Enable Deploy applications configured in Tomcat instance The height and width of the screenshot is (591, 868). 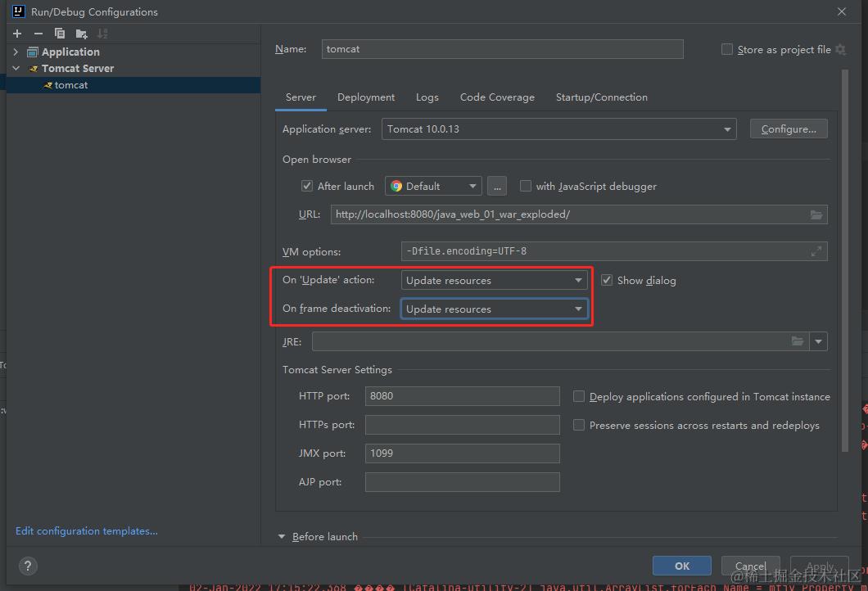point(578,396)
